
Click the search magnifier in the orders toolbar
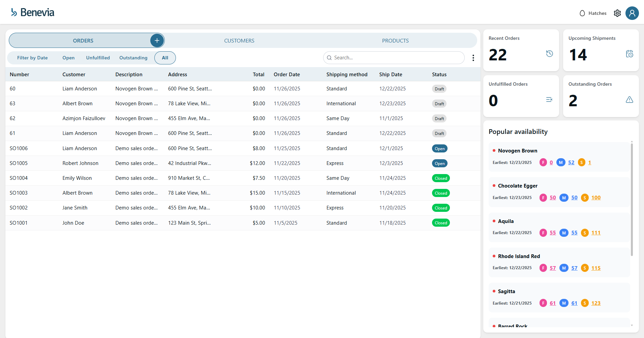pos(329,58)
